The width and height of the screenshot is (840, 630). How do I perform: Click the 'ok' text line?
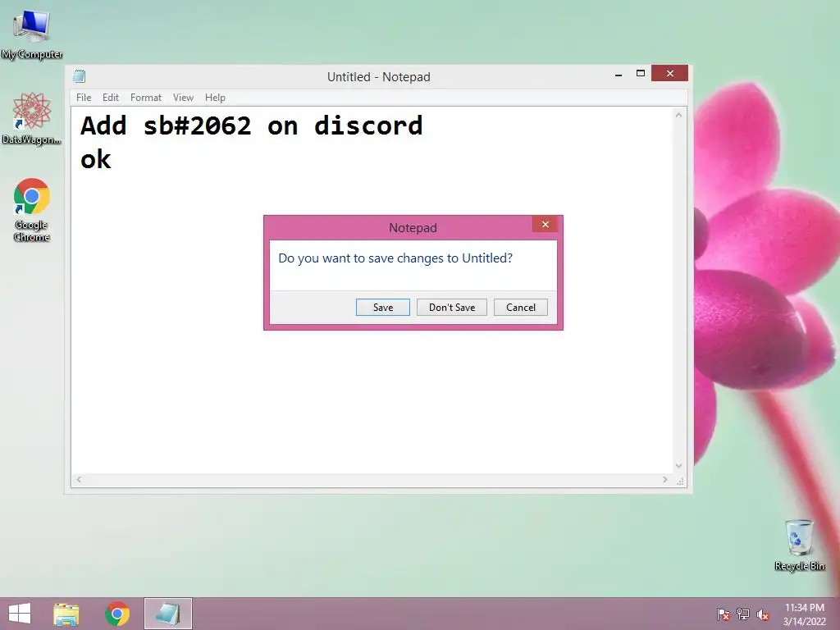96,160
